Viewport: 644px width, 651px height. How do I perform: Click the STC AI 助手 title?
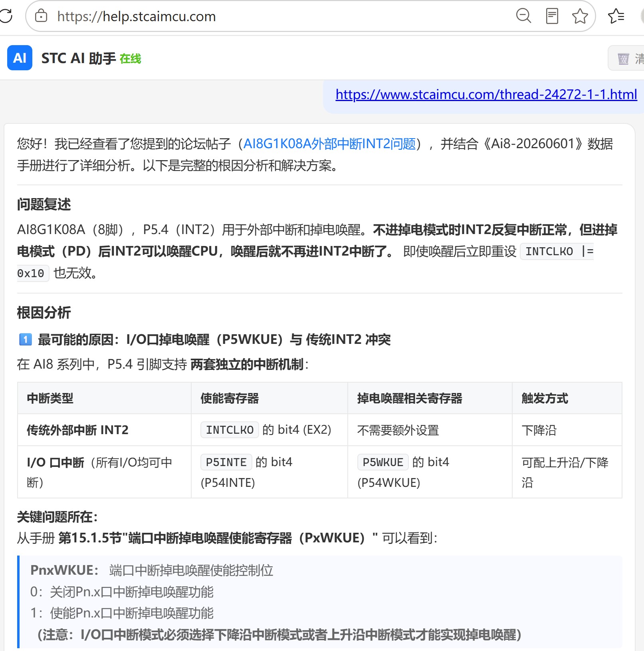pos(79,58)
